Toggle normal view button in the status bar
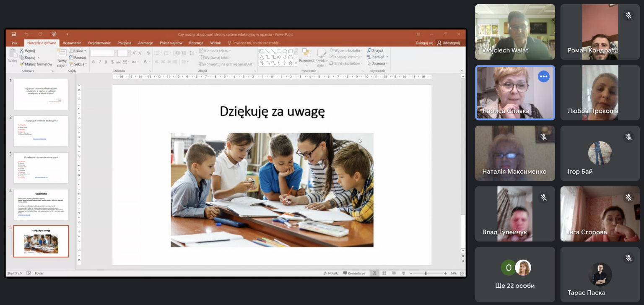644x305 pixels. click(374, 273)
